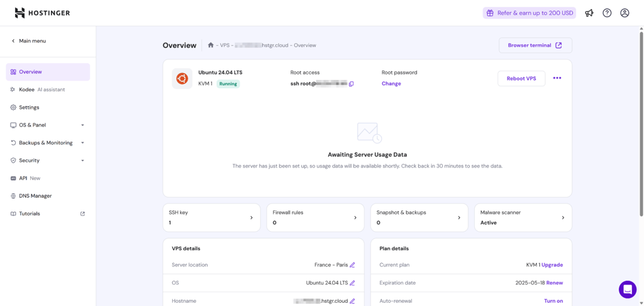Click the VPS details heading
Viewport: 644px width, 306px height.
pyautogui.click(x=186, y=249)
